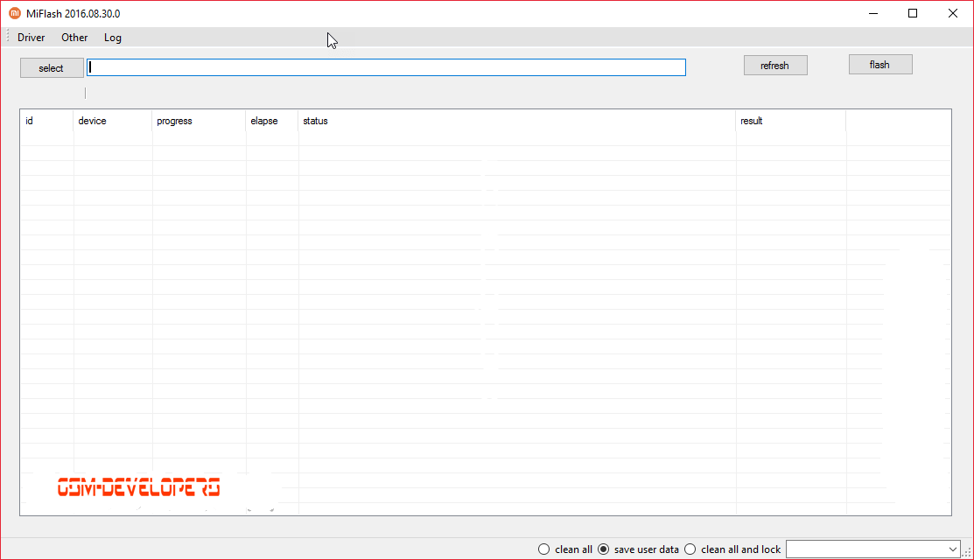Viewport: 974px width, 560px height.
Task: Select the save user data radio option
Action: [x=638, y=549]
